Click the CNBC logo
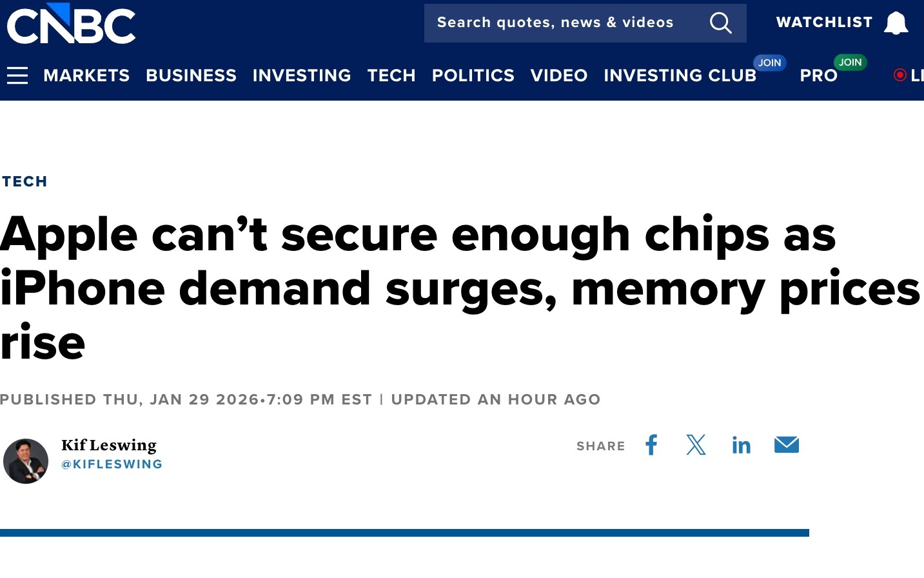This screenshot has height=578, width=924. (x=71, y=25)
